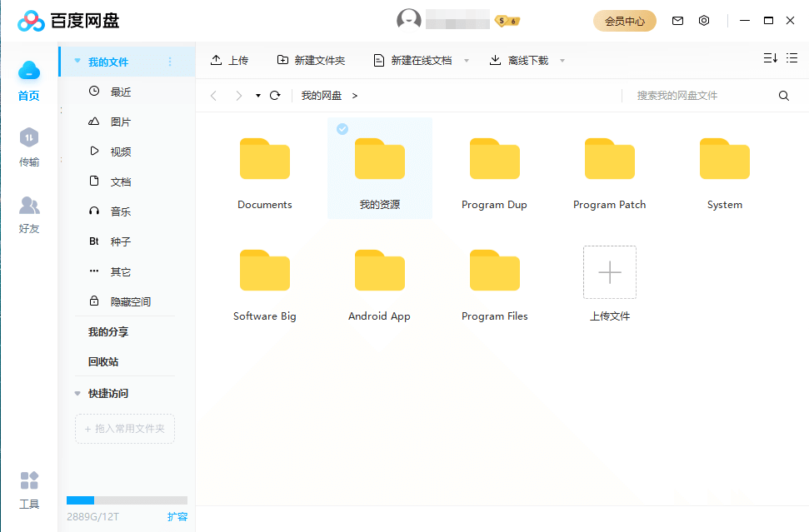Collapse the 快捷访问 section arrow
Image resolution: width=809 pixels, height=532 pixels.
77,393
